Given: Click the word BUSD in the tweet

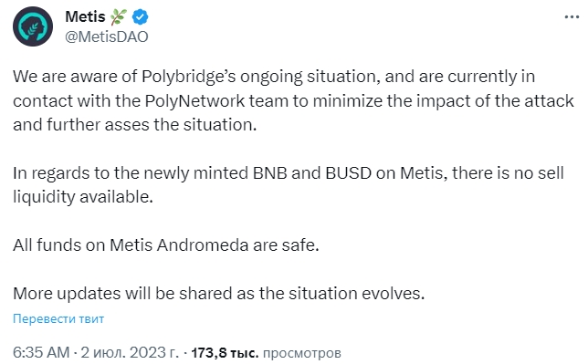Looking at the screenshot, I should click(x=349, y=173).
